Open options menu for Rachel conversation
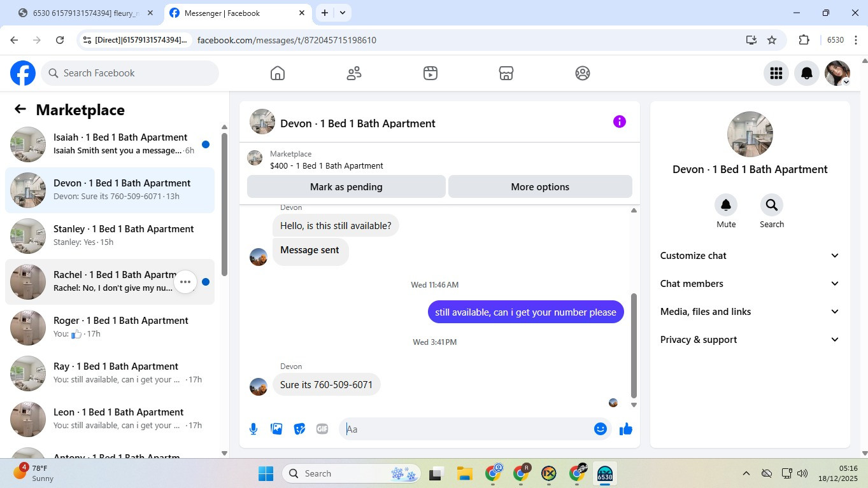This screenshot has width=868, height=488. click(185, 282)
